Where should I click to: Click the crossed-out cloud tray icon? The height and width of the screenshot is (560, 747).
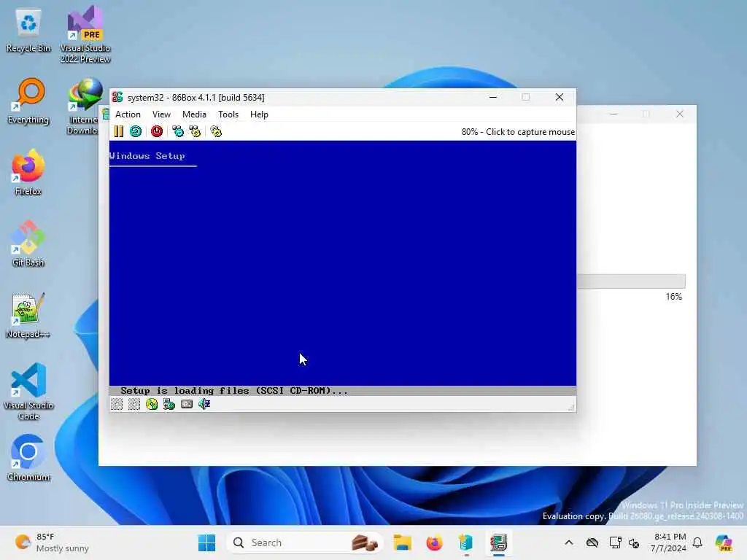pyautogui.click(x=592, y=542)
